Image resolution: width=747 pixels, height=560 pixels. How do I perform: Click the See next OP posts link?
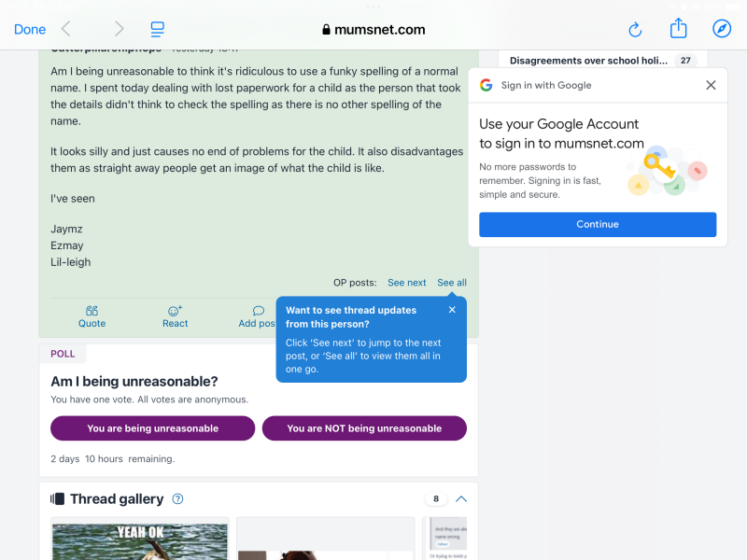click(407, 283)
